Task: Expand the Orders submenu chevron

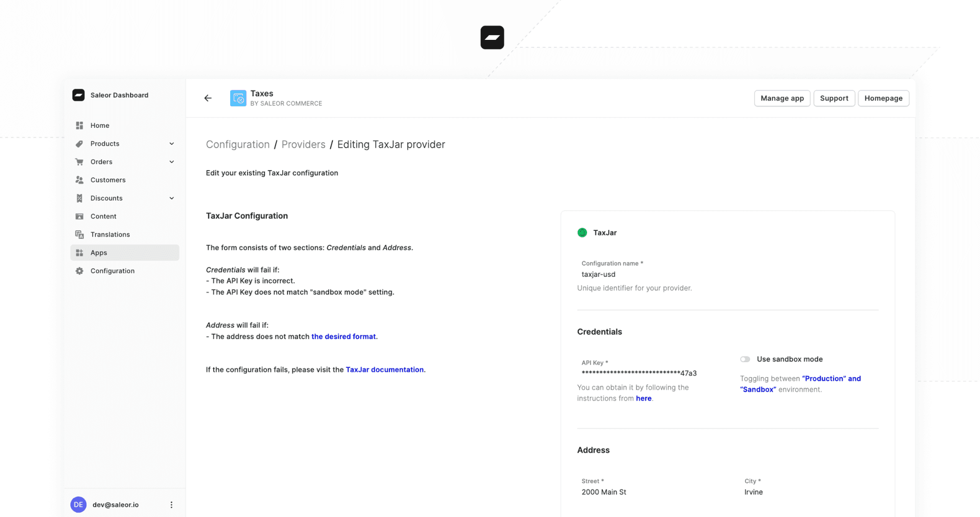Action: (171, 162)
